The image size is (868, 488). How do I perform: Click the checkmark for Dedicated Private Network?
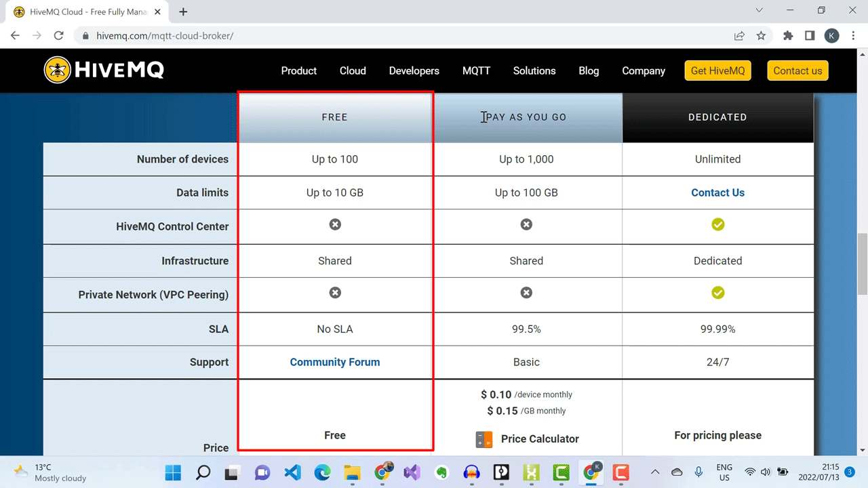click(x=717, y=293)
